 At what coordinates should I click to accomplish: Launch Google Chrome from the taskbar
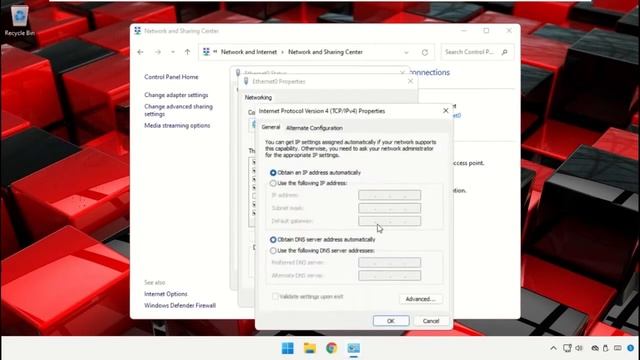[331, 348]
